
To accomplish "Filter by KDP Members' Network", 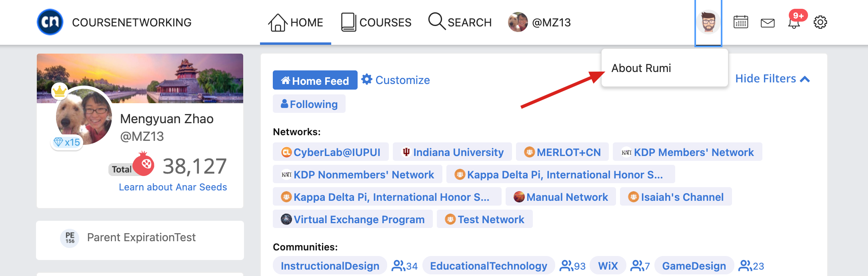I will (688, 152).
